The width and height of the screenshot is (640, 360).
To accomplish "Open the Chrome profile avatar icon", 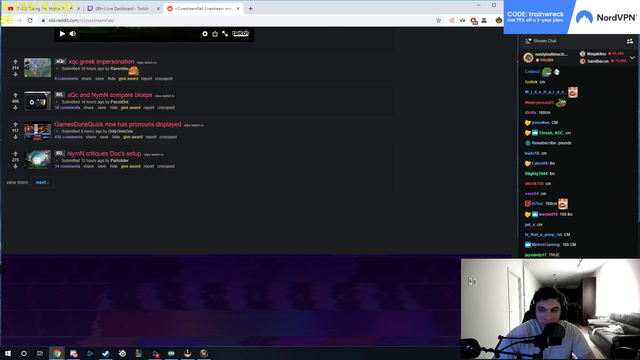I will click(x=499, y=20).
